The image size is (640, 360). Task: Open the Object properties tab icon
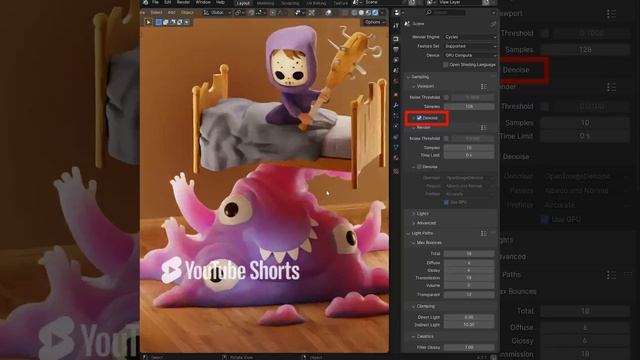pyautogui.click(x=396, y=95)
